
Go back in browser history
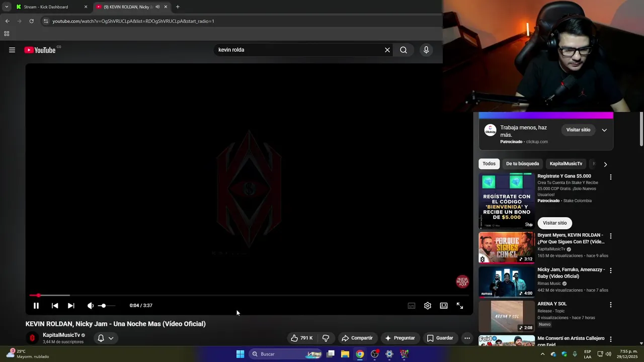[7, 21]
